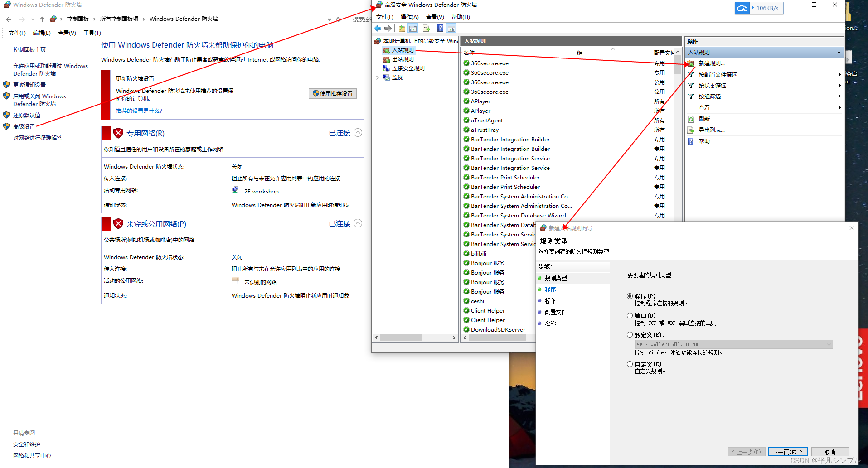Screen dimensions: 868x468
Task: Open the address bar history dropdown
Action: pyautogui.click(x=330, y=19)
